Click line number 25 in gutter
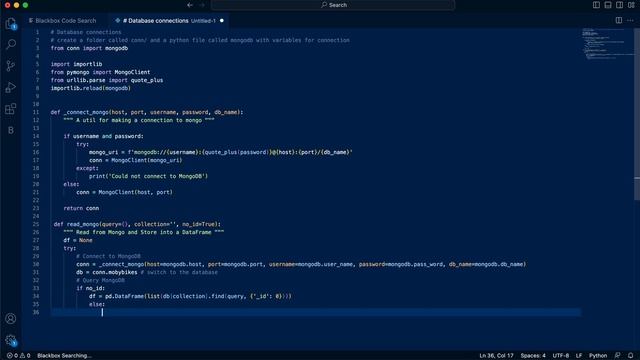The height and width of the screenshot is (360, 640). coord(36,224)
